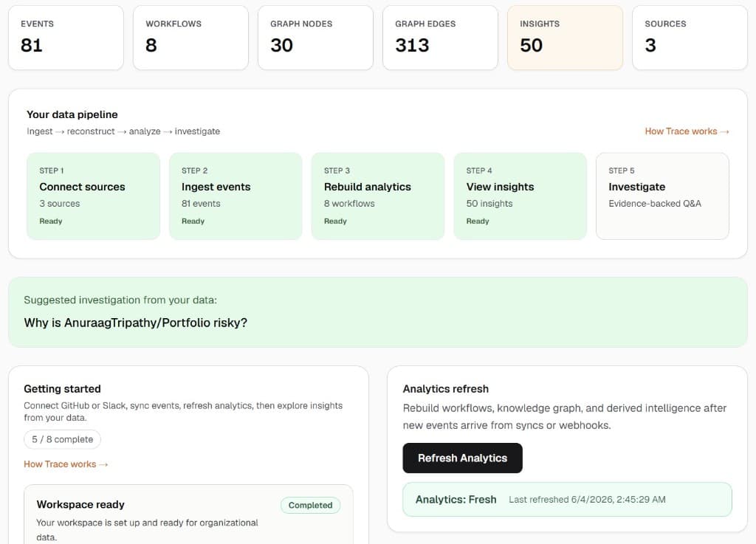Open the Graph Edges card showing 313
The width and height of the screenshot is (756, 544).
click(x=440, y=38)
